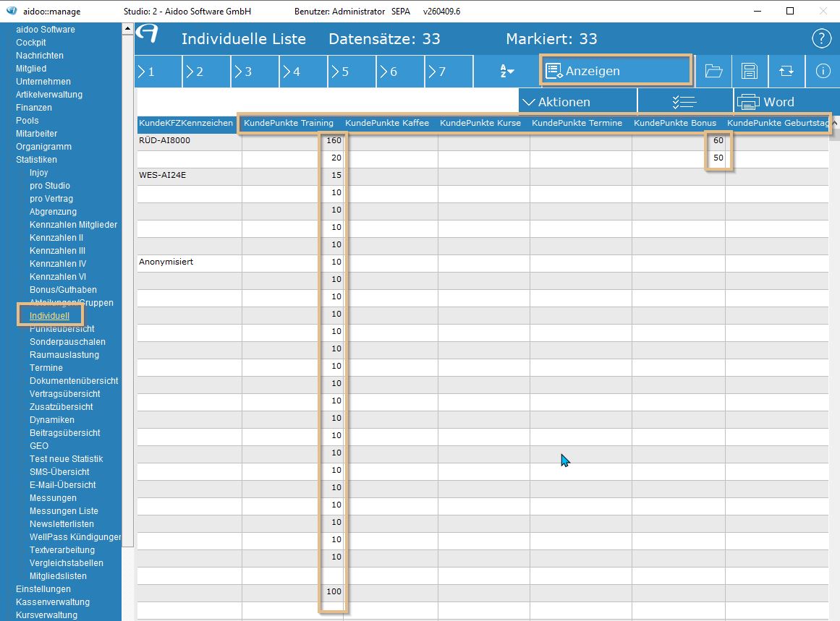The image size is (840, 621).
Task: Open Organigramm in sidebar
Action: click(44, 147)
